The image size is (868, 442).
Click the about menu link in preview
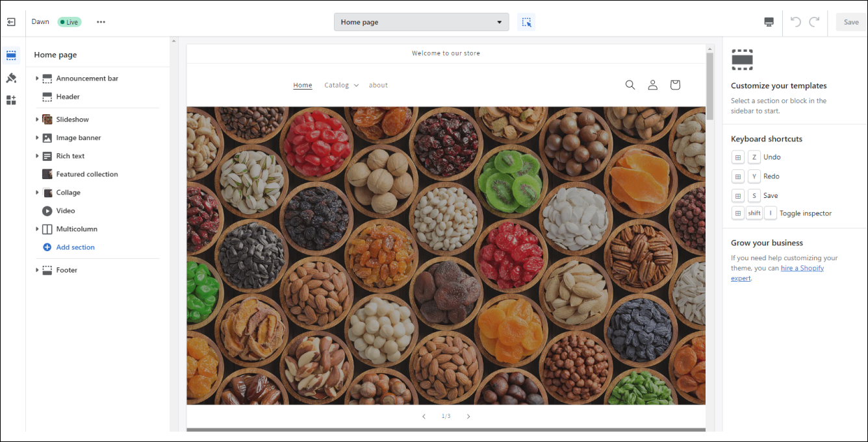tap(378, 85)
